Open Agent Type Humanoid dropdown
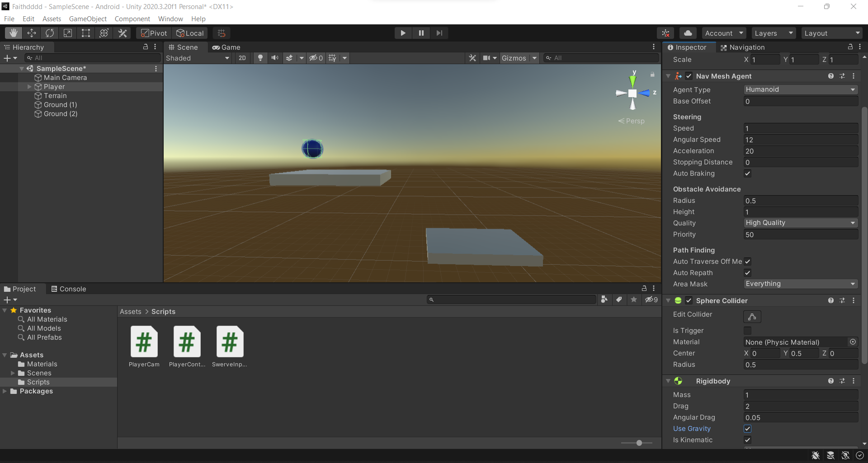Image resolution: width=868 pixels, height=463 pixels. 801,89
